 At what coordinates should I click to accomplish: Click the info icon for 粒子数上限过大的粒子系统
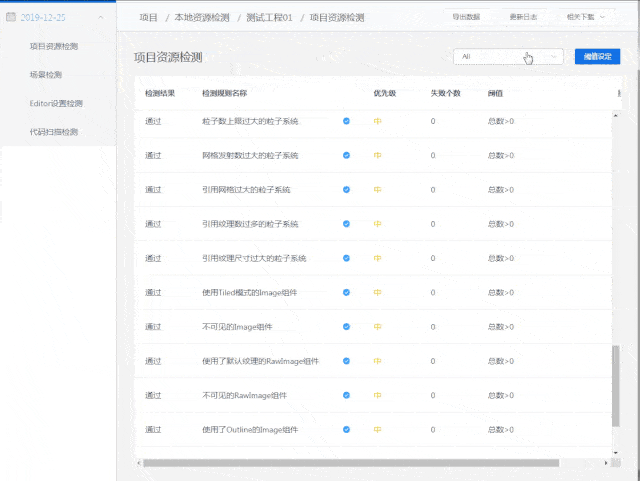click(346, 121)
